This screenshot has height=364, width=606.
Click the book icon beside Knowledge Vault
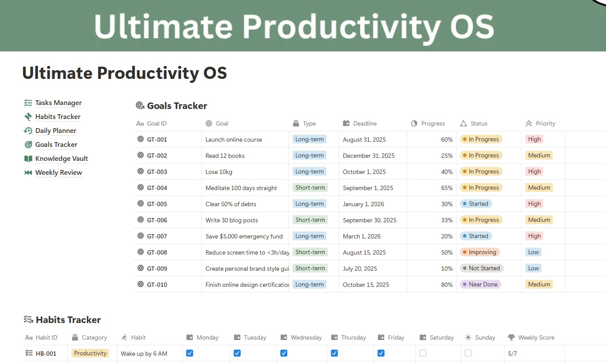(x=28, y=158)
